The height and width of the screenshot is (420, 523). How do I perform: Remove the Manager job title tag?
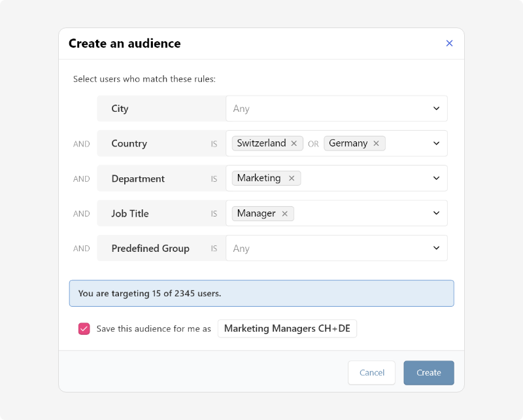click(284, 214)
